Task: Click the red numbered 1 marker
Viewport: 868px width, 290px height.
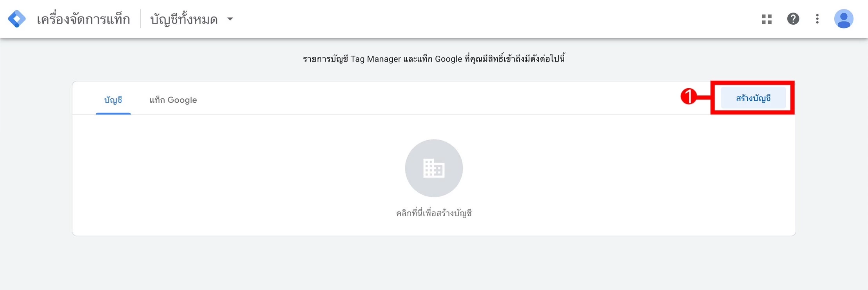Action: 689,96
